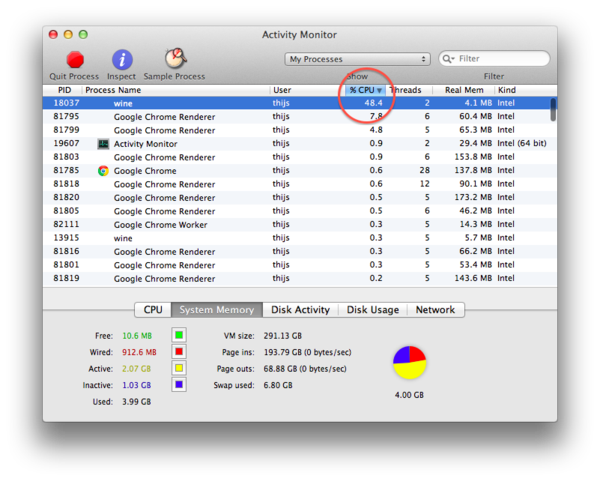
Task: Select the wine process with PID 13915
Action: 300,238
